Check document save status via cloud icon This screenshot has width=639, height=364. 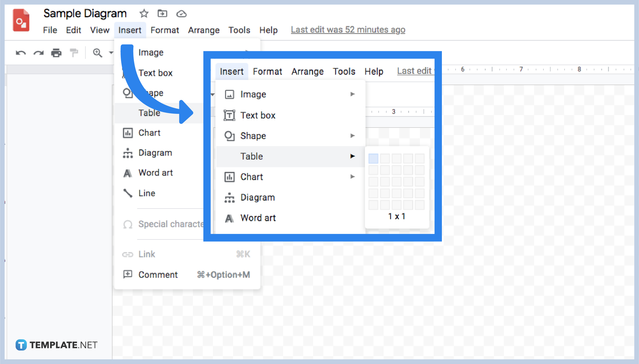click(181, 14)
